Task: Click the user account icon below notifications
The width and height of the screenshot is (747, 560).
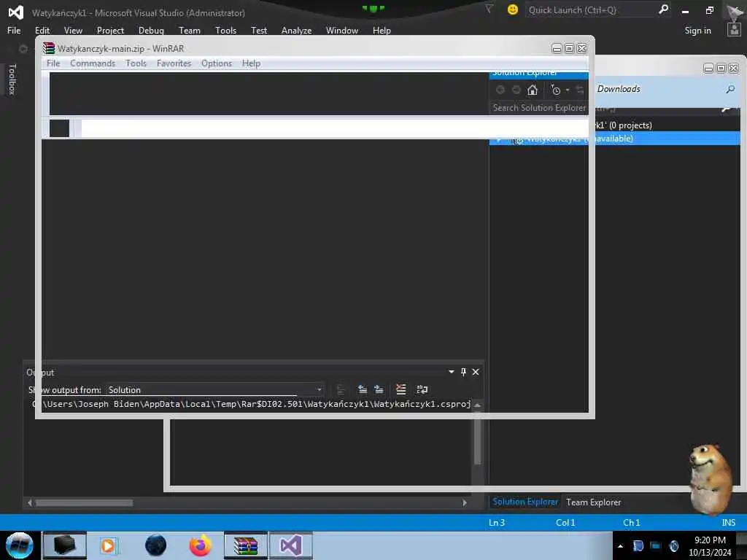Action: tap(734, 31)
